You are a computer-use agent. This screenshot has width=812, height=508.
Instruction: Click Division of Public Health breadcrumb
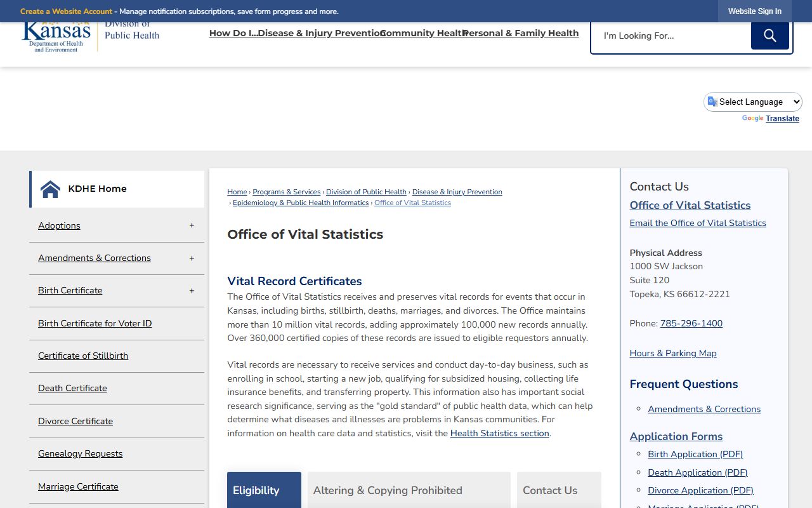[366, 192]
